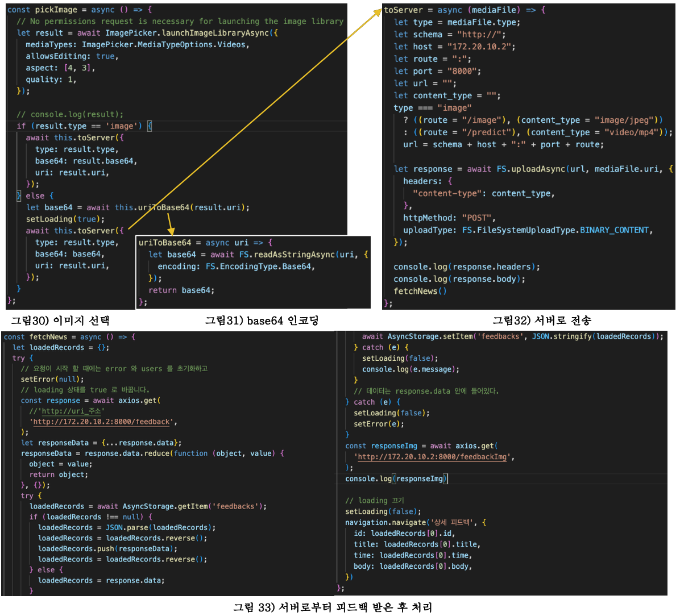Click the 'responseData = response.data.reduce' line
680x616 pixels.
(x=152, y=453)
